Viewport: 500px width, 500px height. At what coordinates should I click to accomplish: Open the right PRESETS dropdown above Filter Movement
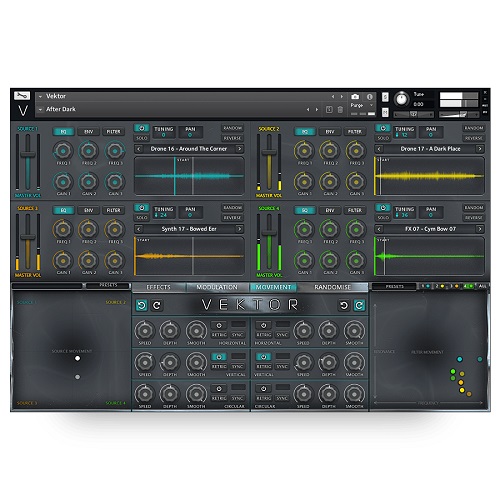click(x=394, y=286)
